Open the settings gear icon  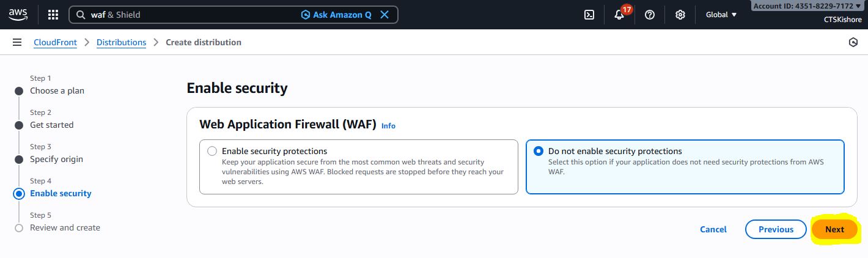pos(680,15)
